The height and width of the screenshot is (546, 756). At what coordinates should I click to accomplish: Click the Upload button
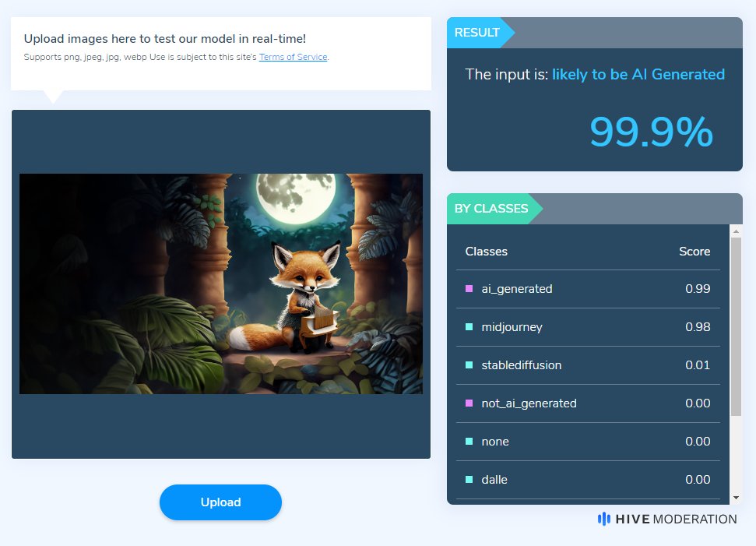[x=220, y=502]
